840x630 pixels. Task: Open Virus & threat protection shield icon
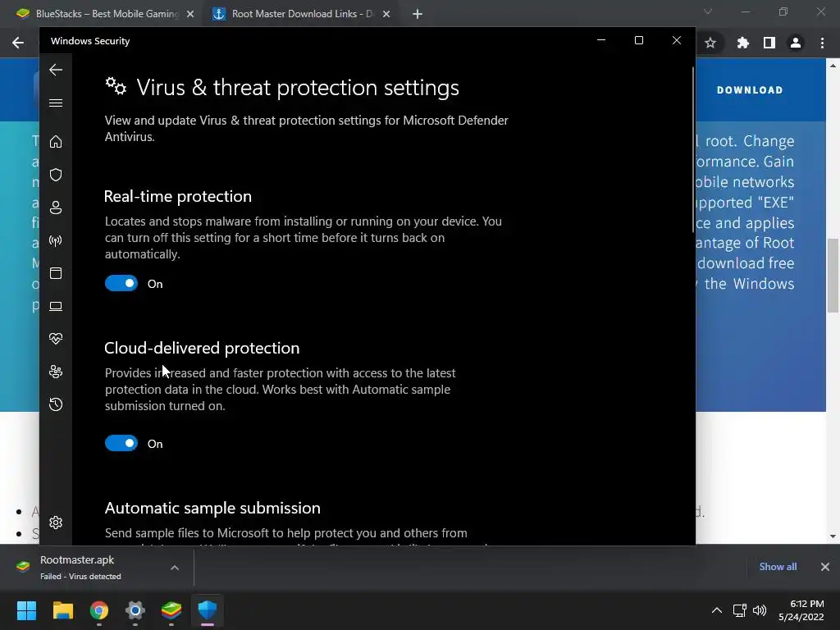(x=56, y=175)
